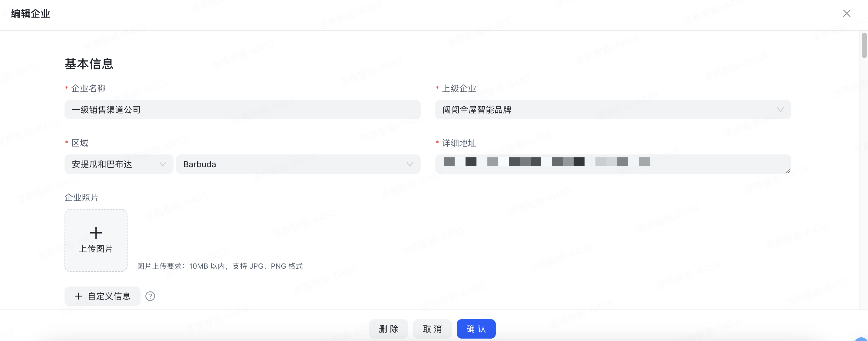Click the 自定义信息 button
This screenshot has width=868, height=341.
tap(102, 296)
